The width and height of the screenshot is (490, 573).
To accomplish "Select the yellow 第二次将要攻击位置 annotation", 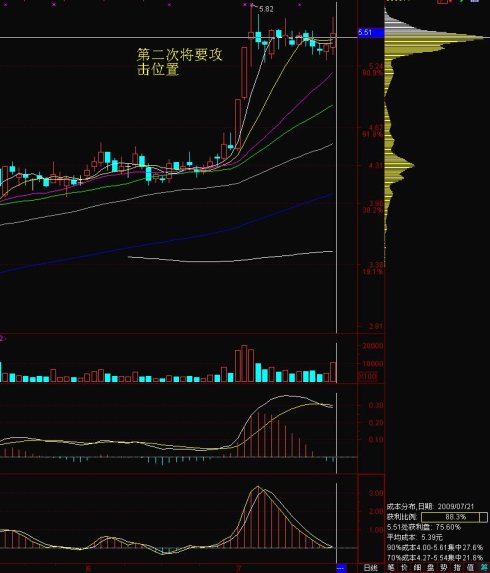I will pyautogui.click(x=179, y=62).
